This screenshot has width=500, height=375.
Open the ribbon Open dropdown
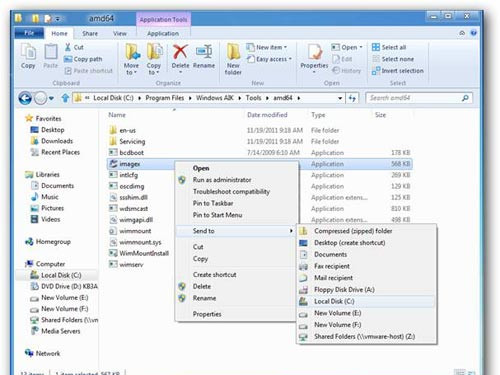(347, 47)
